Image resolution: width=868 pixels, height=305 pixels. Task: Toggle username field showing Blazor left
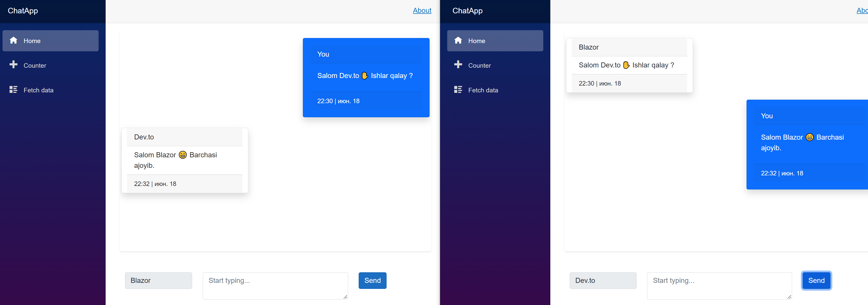pos(158,281)
